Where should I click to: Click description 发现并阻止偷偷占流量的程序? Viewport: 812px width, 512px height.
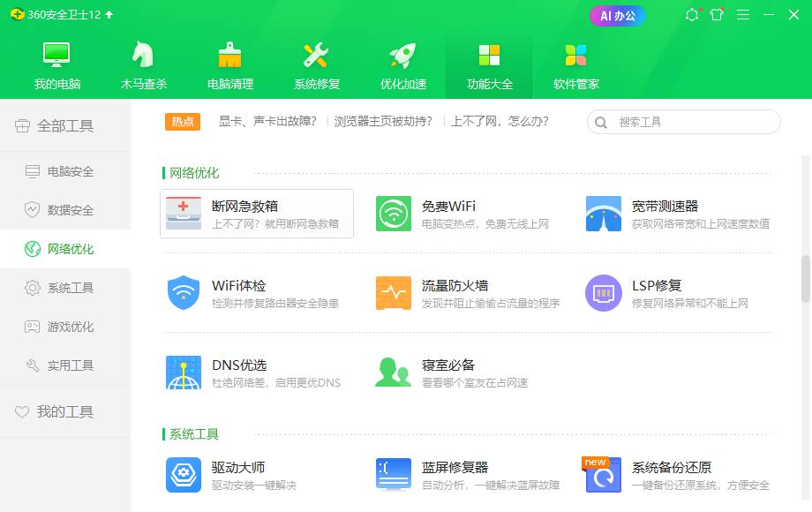coord(491,304)
